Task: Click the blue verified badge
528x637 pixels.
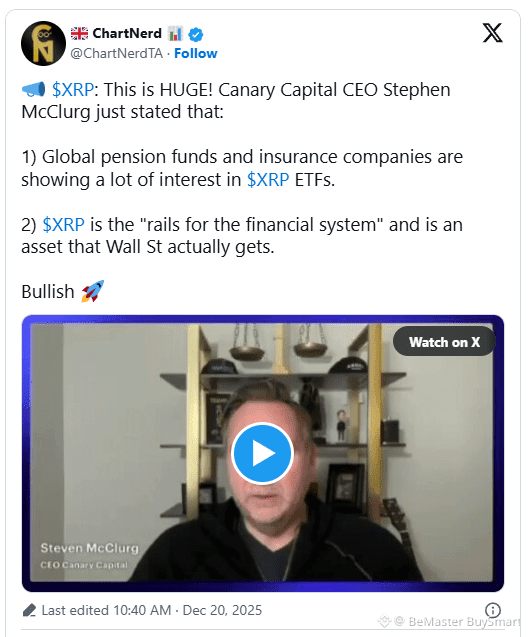Action: point(196,35)
